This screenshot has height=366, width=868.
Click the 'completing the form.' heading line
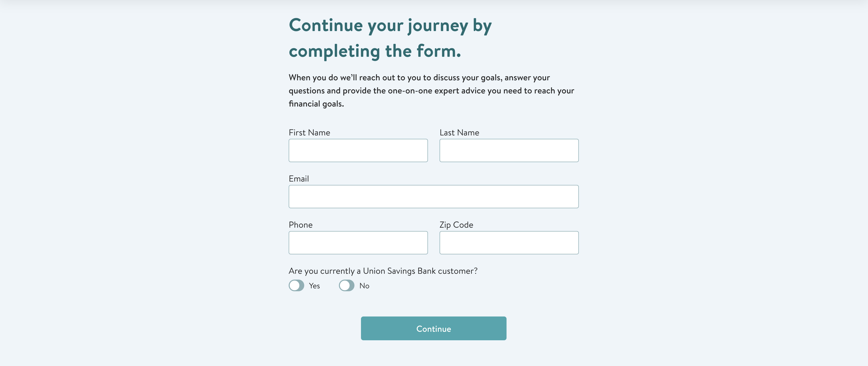[x=375, y=51]
